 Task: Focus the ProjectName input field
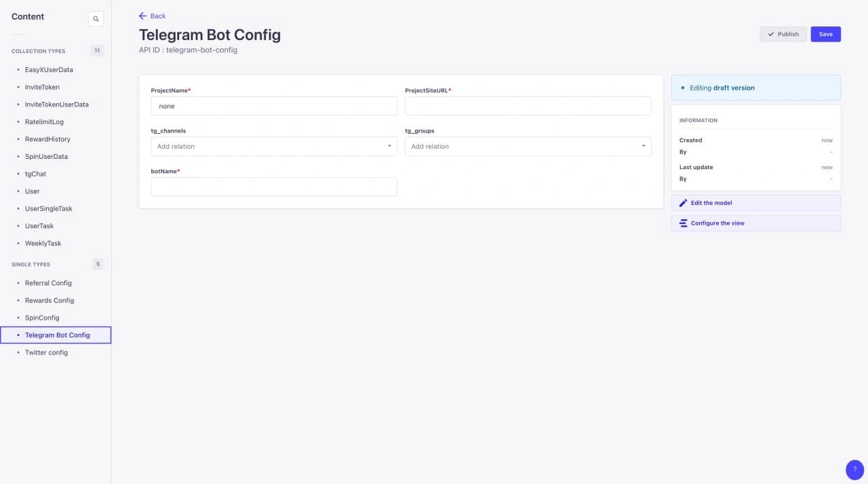274,106
